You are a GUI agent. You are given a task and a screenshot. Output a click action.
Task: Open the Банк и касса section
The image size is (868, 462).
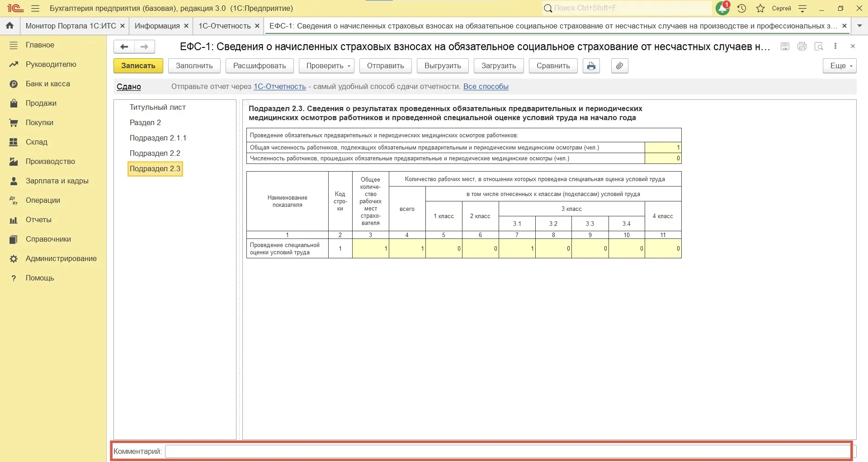48,84
